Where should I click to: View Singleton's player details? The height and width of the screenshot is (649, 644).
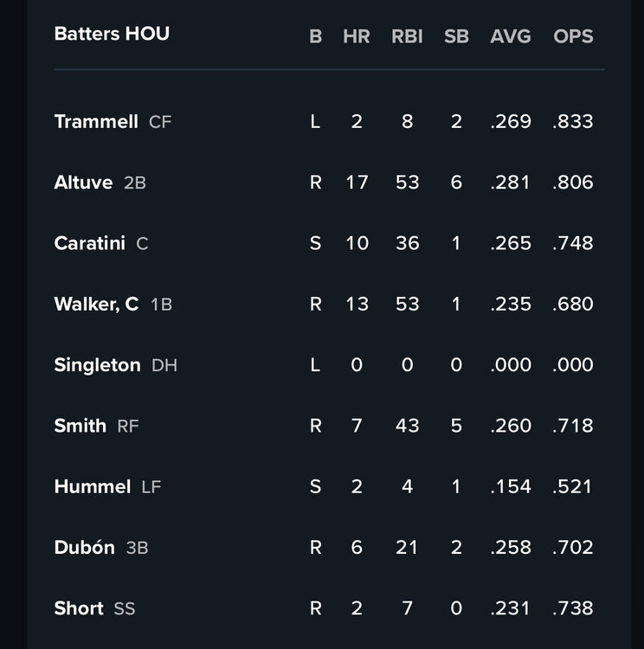point(97,365)
